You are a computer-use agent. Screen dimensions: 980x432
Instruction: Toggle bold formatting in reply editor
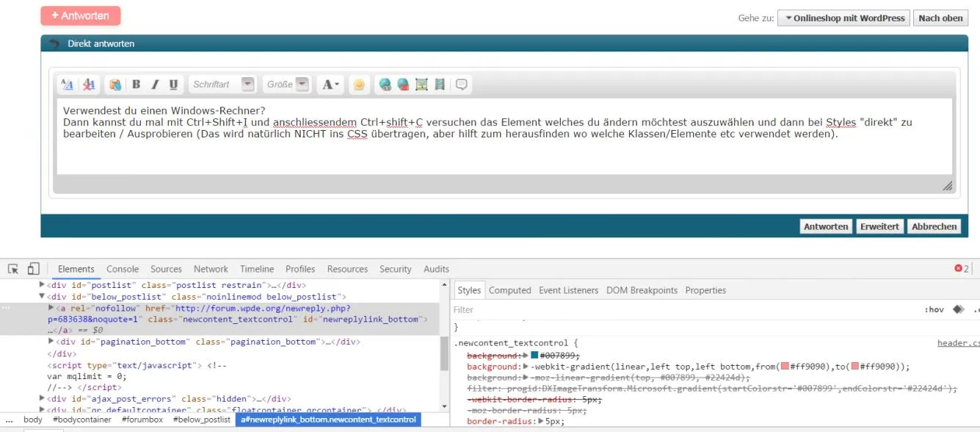pos(136,84)
